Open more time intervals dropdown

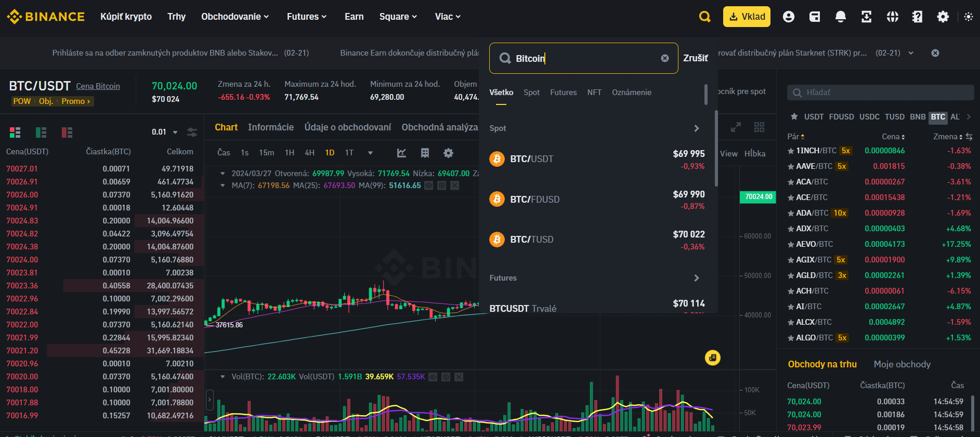click(x=370, y=153)
